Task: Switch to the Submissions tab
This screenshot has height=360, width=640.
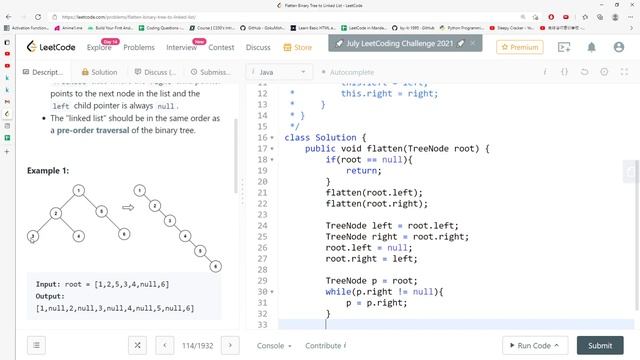Action: 211,72
